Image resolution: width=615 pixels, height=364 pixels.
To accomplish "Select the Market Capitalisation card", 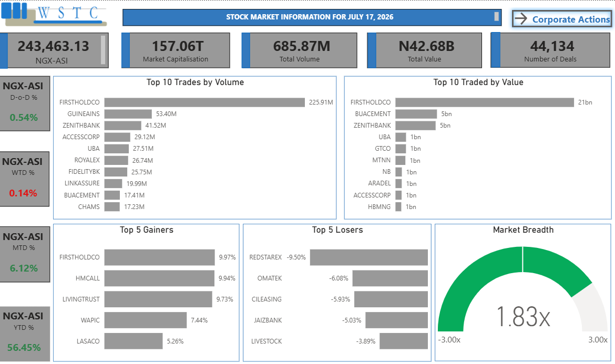I will point(176,50).
